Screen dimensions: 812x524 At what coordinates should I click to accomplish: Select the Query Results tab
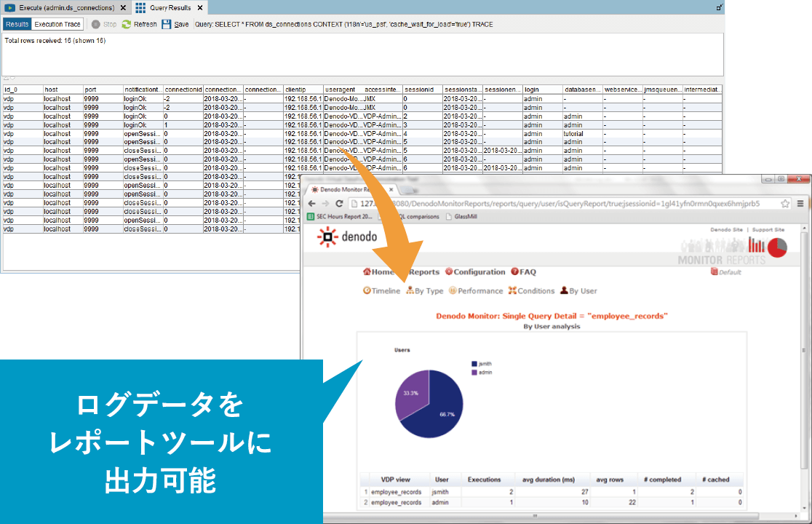170,8
